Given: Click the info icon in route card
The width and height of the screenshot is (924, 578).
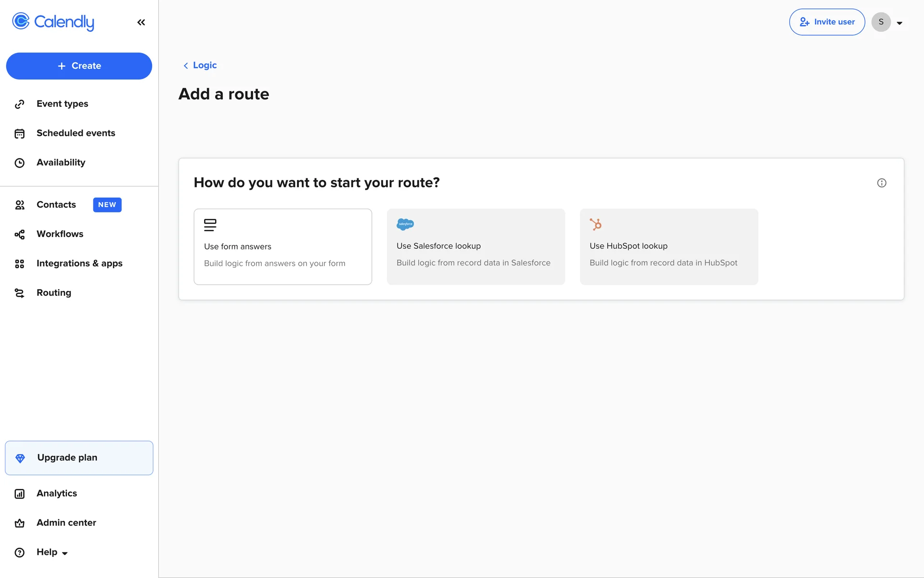Looking at the screenshot, I should click(x=881, y=183).
